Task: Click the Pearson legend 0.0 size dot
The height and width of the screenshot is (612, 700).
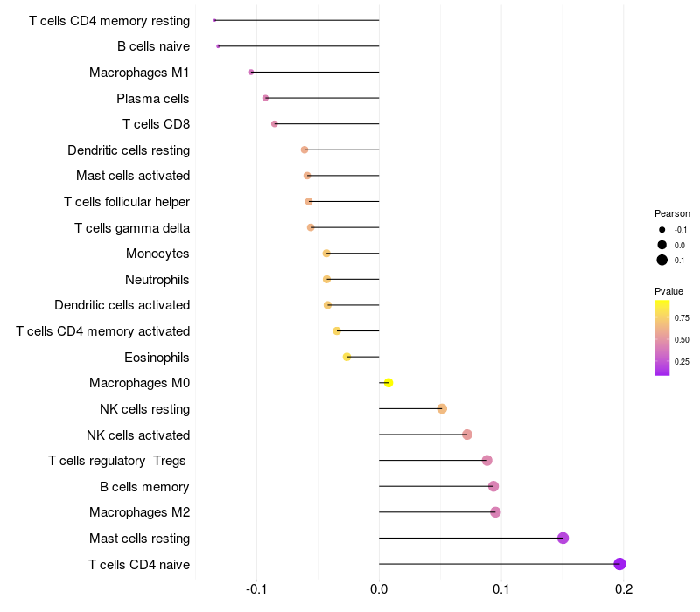Action: click(x=662, y=245)
